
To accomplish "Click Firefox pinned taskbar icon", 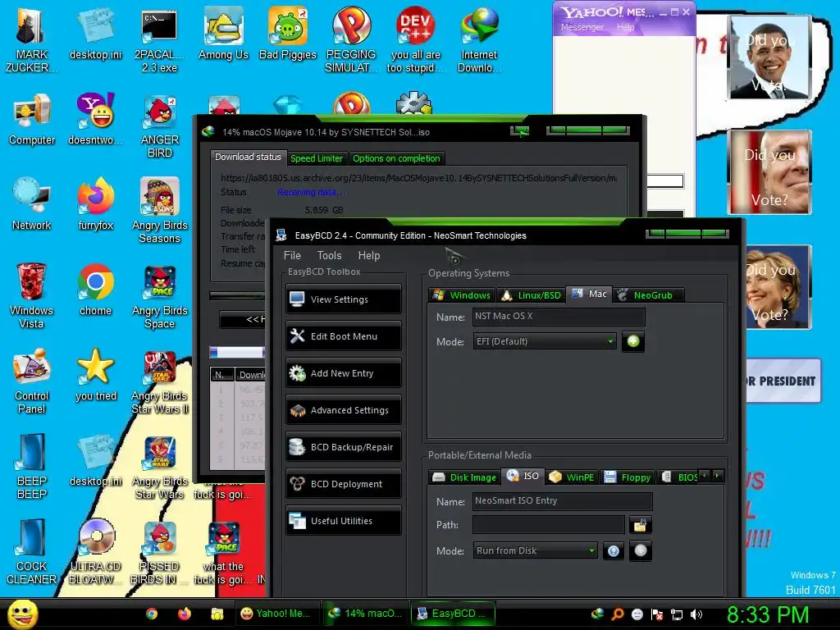I will point(185,614).
